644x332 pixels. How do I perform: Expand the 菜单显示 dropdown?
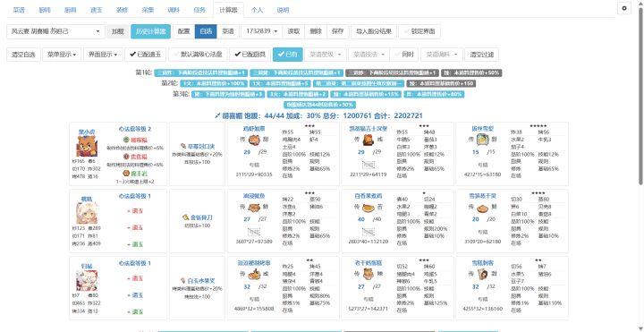coord(62,55)
